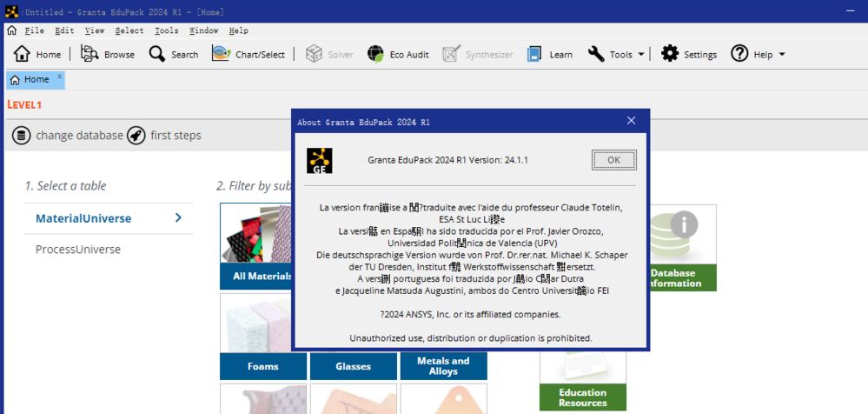Choose the Foams subset tile
Screen dimensions: 868x414
coord(263,337)
